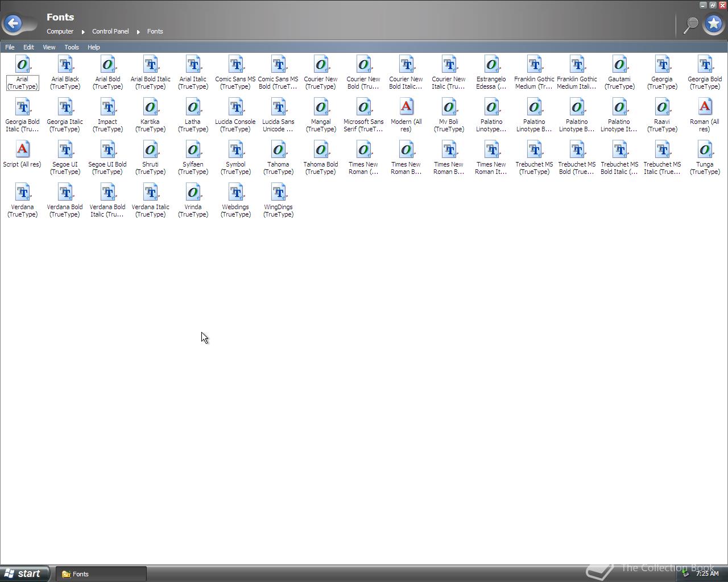Expand the arrow after Computer in breadcrumb

coord(83,32)
